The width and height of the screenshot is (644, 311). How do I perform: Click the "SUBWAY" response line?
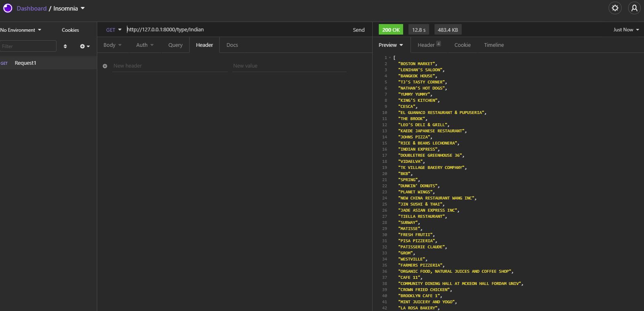click(409, 223)
